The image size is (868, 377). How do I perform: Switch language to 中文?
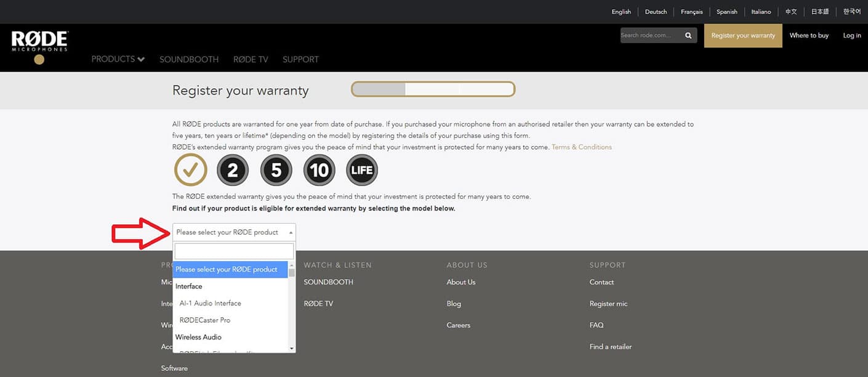[x=791, y=12]
